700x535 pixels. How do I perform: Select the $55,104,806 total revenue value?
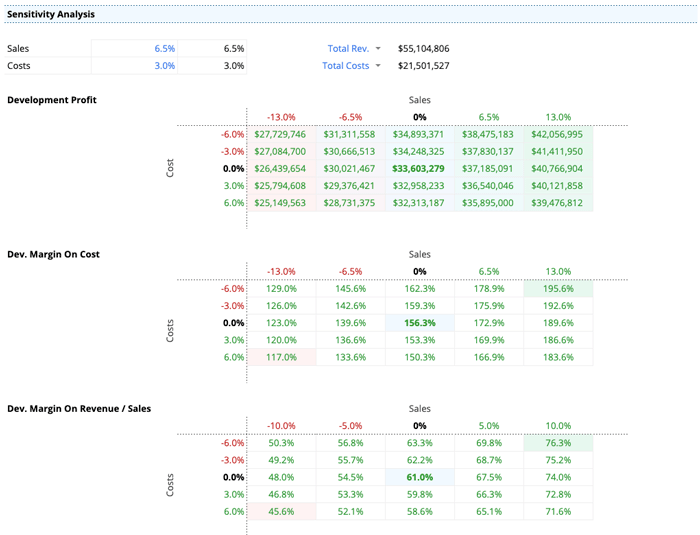pos(423,48)
